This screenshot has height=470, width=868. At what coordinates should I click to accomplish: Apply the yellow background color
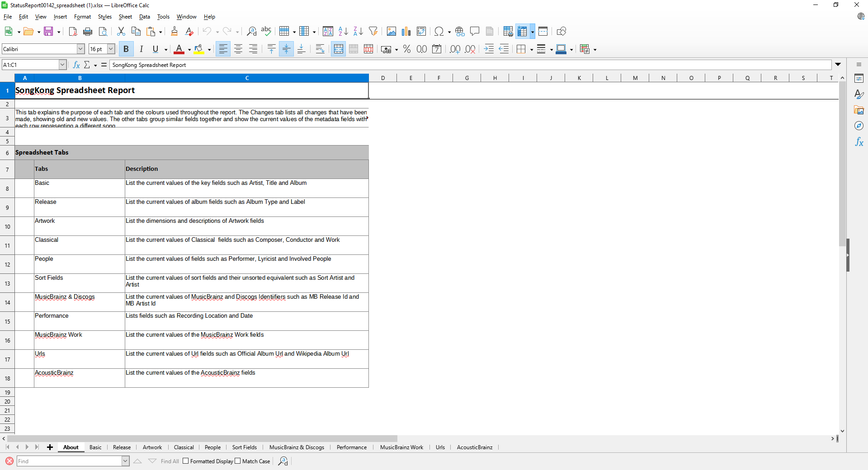coord(199,49)
